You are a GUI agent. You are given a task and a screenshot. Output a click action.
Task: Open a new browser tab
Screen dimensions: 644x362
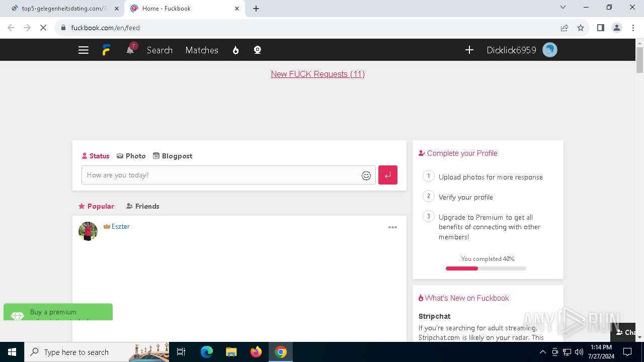(x=256, y=9)
